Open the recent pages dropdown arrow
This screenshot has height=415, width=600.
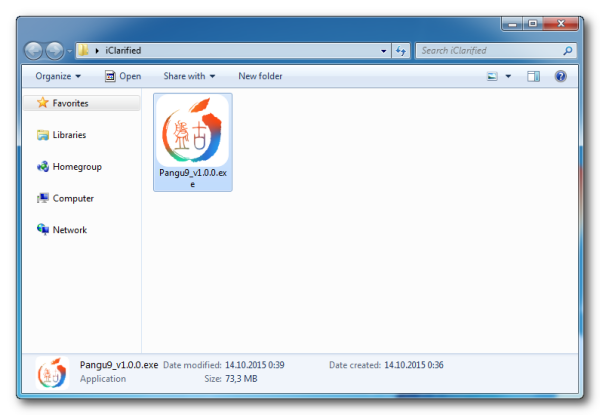click(69, 51)
